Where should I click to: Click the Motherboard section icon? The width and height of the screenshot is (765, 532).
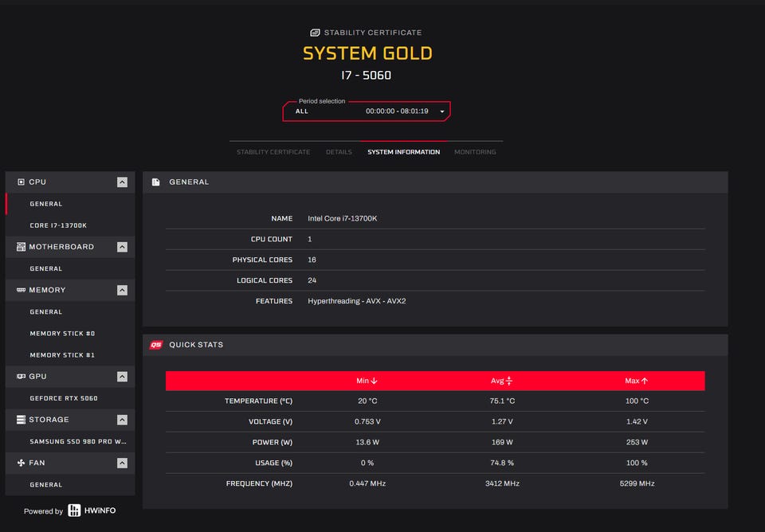coord(21,247)
